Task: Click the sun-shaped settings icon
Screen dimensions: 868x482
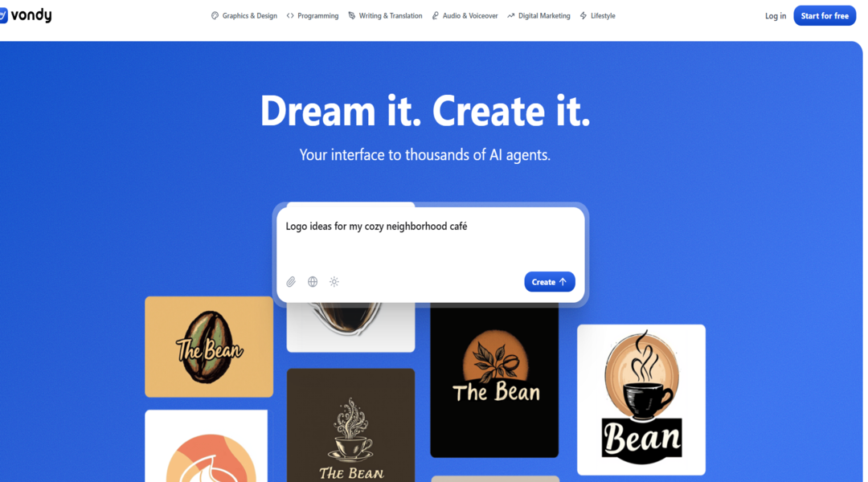Action: click(x=334, y=282)
